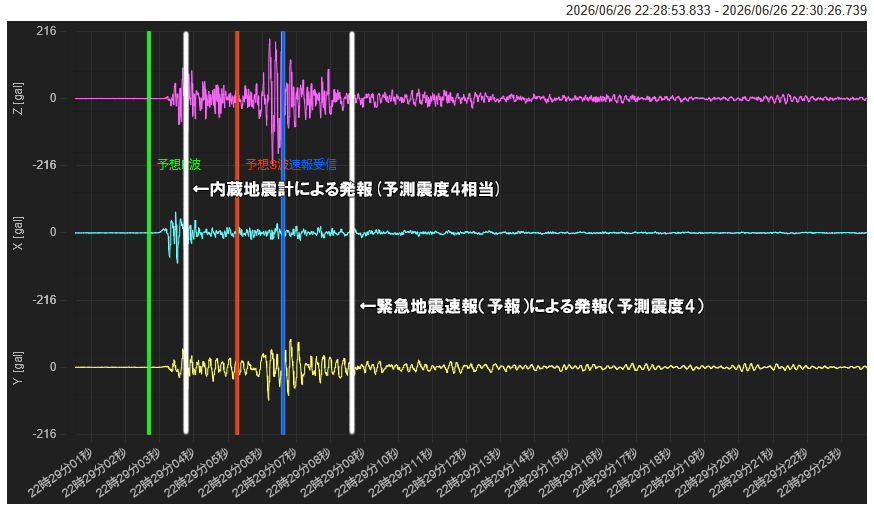The height and width of the screenshot is (510, 874).
Task: Click the 216 tick at top of Z axis
Action: (47, 31)
